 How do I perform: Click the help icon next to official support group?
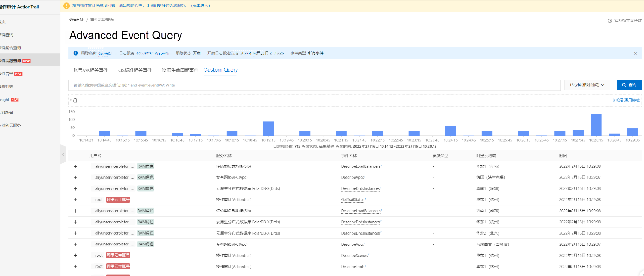click(x=610, y=21)
